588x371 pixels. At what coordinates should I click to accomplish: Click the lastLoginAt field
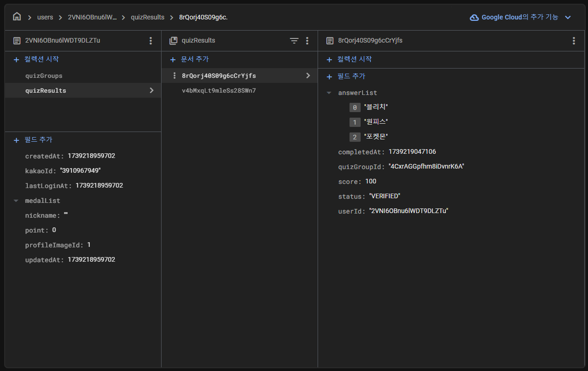74,185
